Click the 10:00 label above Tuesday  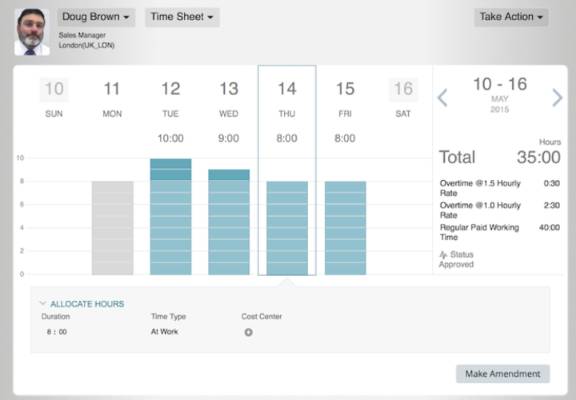[x=170, y=138]
